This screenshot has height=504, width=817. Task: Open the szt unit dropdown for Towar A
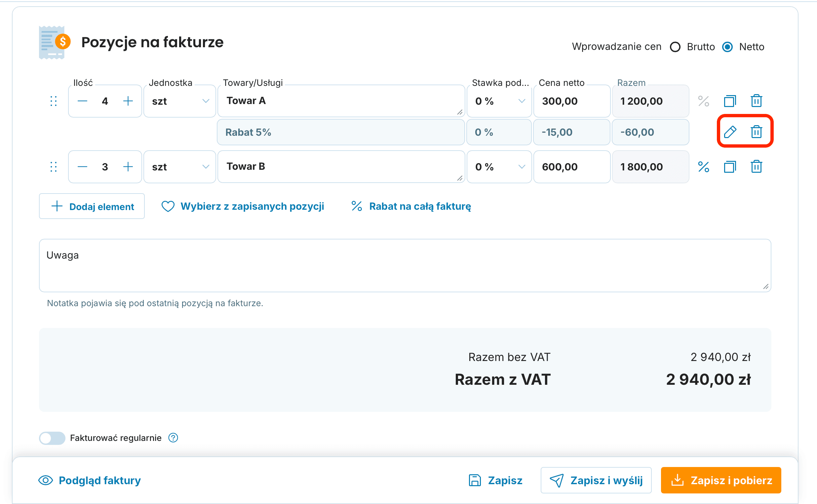pyautogui.click(x=180, y=101)
